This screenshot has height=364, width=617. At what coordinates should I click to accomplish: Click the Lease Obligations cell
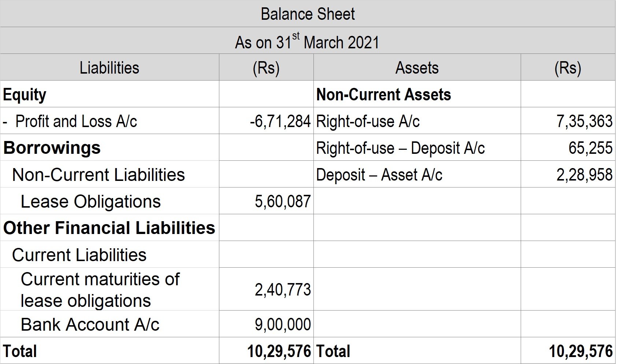click(x=91, y=201)
